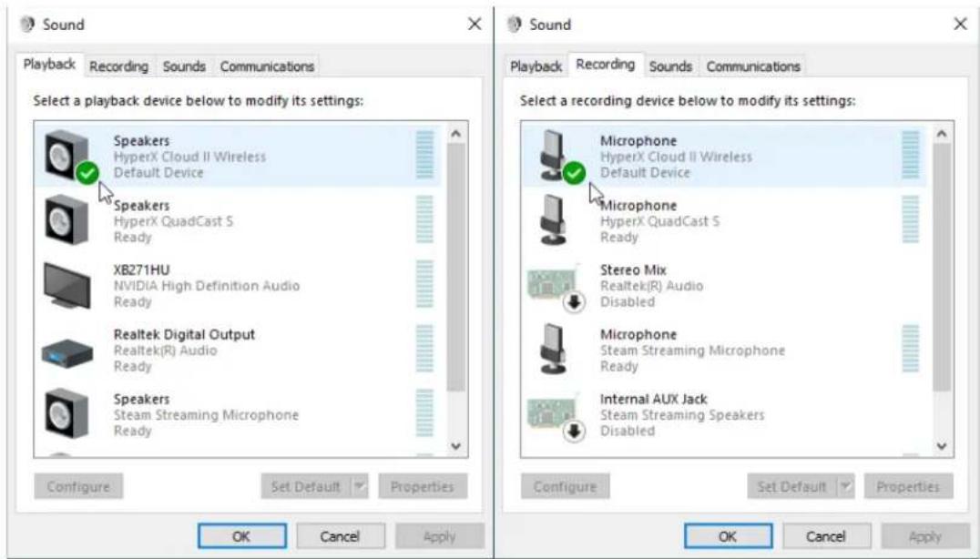Screen dimensions: 980x559
Task: Expand Set Default arrow in Recording window
Action: pos(845,486)
